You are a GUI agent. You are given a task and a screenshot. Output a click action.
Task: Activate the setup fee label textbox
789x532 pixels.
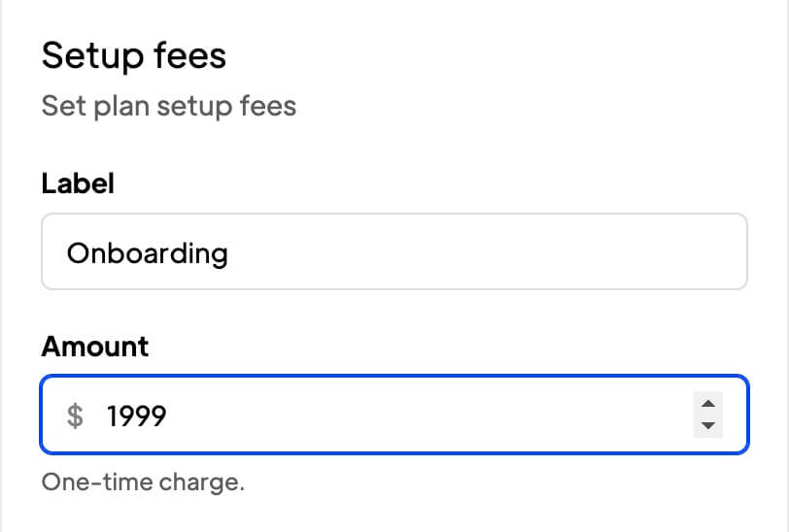coord(394,252)
